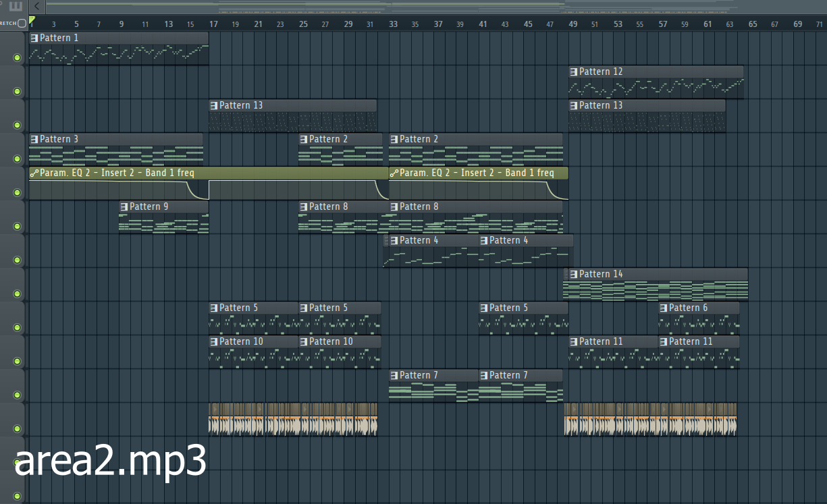Open menu icon of Pattern 2 clip at bar 33

(394, 139)
